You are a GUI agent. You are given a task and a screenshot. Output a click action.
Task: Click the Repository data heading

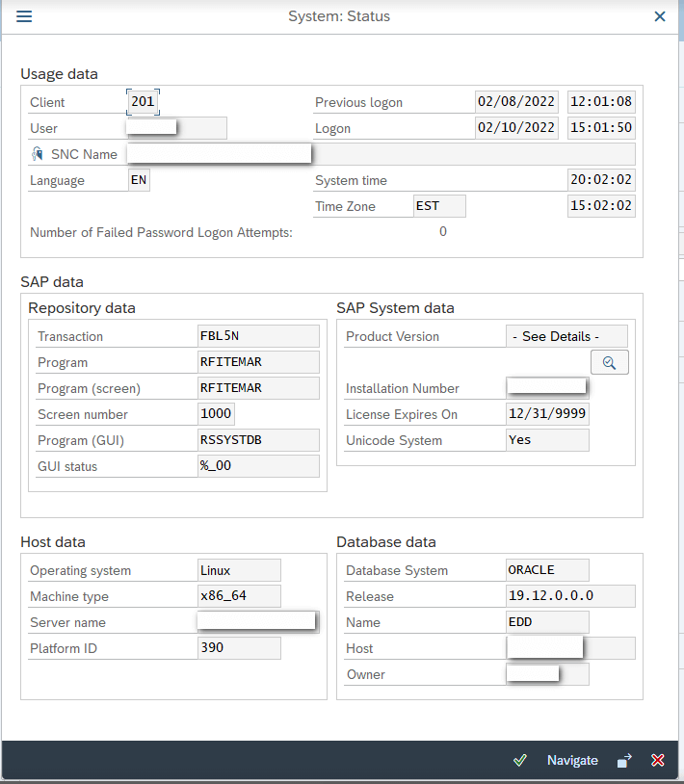[82, 308]
